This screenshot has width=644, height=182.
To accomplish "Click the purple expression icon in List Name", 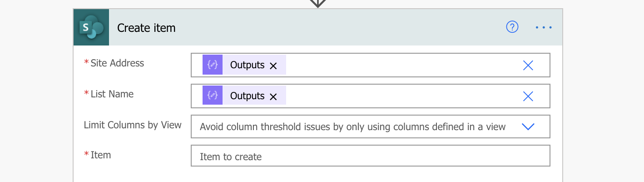I will point(213,96).
